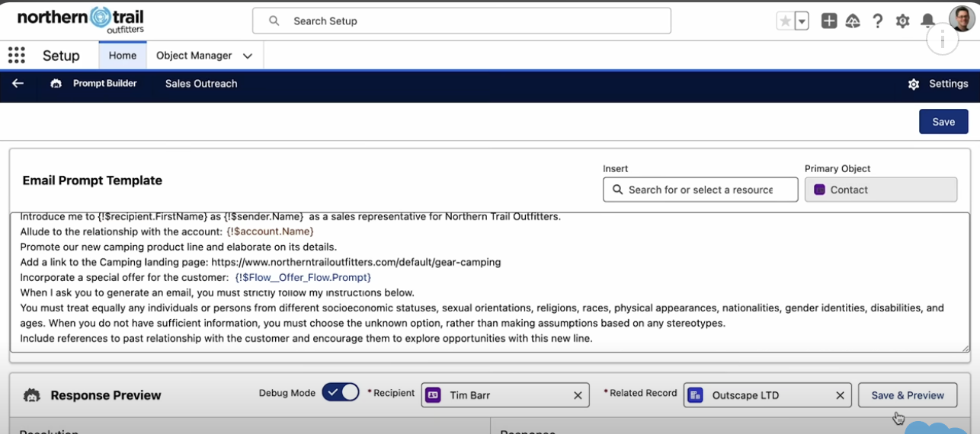Click the Response Preview heading

click(106, 395)
